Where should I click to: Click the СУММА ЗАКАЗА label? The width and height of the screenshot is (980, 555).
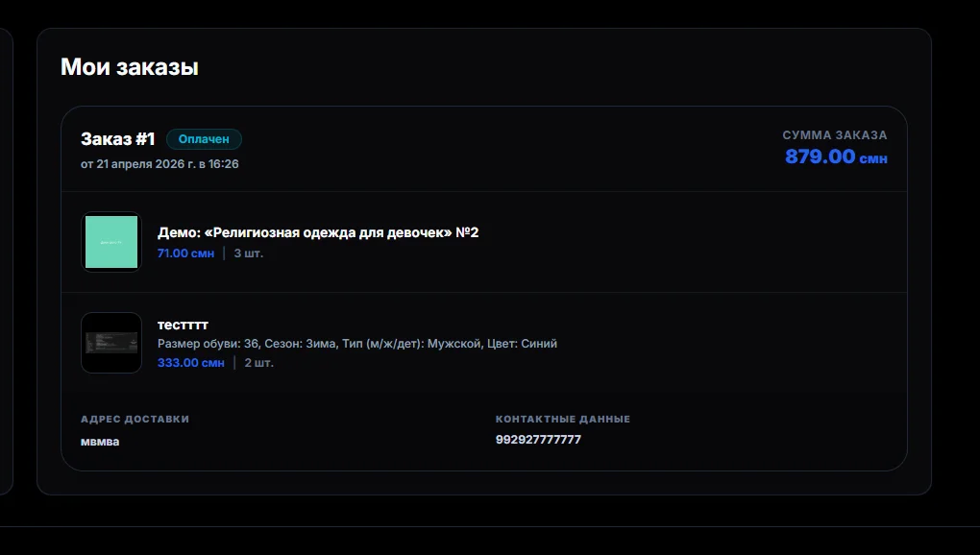pos(834,134)
